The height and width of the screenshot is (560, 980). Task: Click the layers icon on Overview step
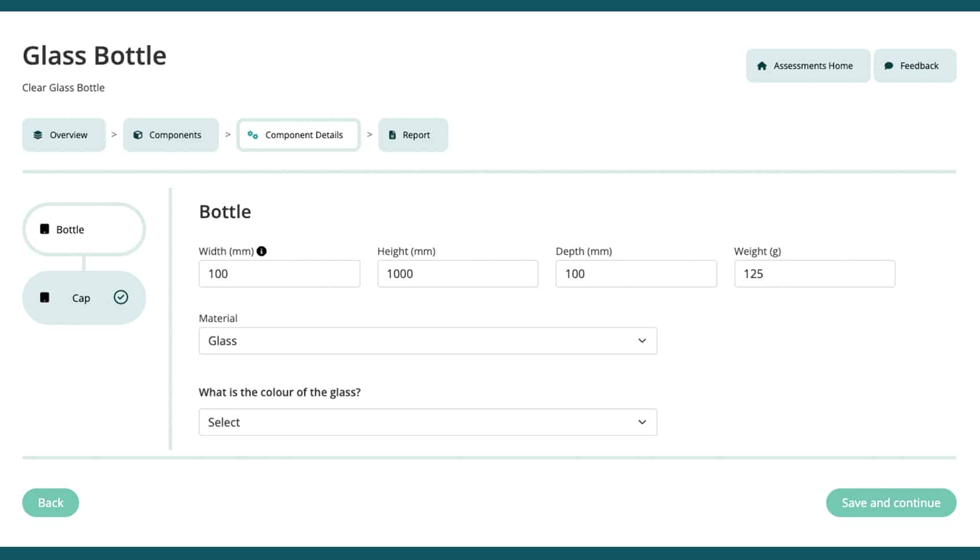(x=38, y=135)
